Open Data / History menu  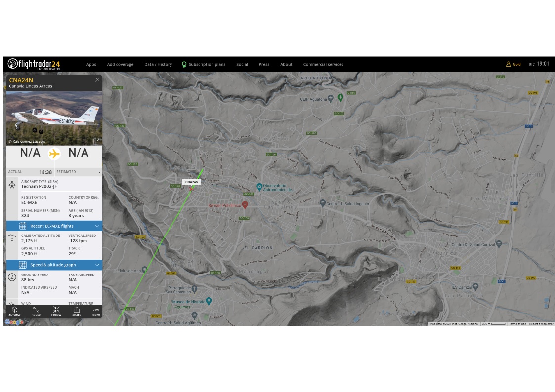158,64
